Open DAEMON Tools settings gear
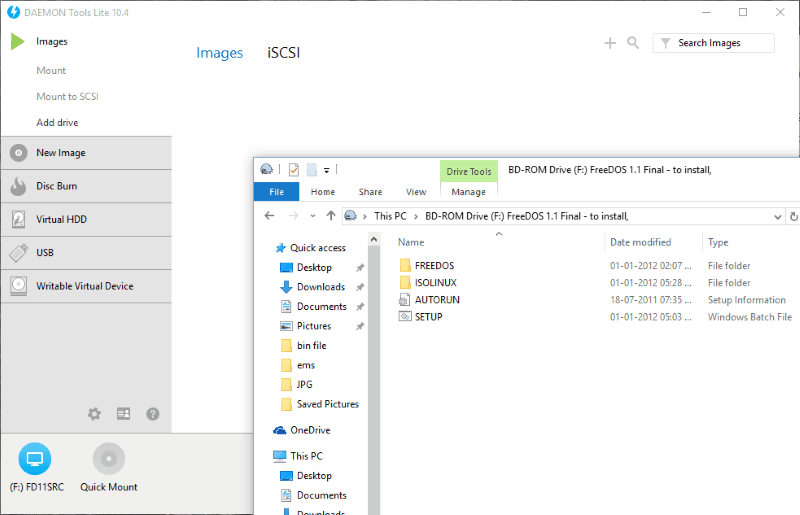 tap(94, 413)
